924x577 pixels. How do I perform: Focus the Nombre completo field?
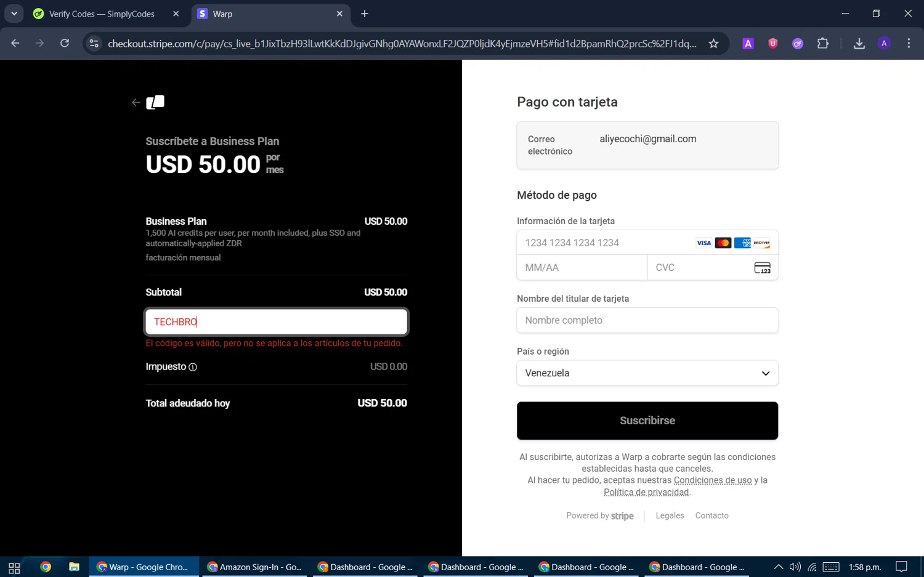coord(647,320)
